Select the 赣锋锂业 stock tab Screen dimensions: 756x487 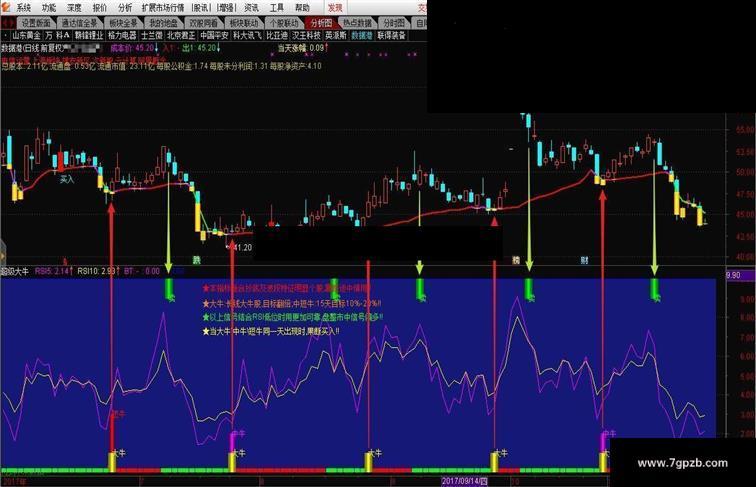coord(89,35)
